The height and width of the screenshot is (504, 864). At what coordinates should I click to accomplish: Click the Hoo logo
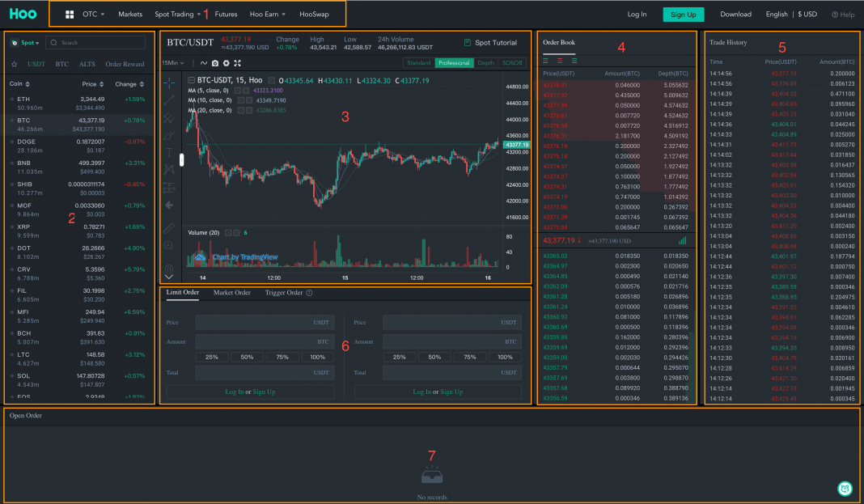23,14
